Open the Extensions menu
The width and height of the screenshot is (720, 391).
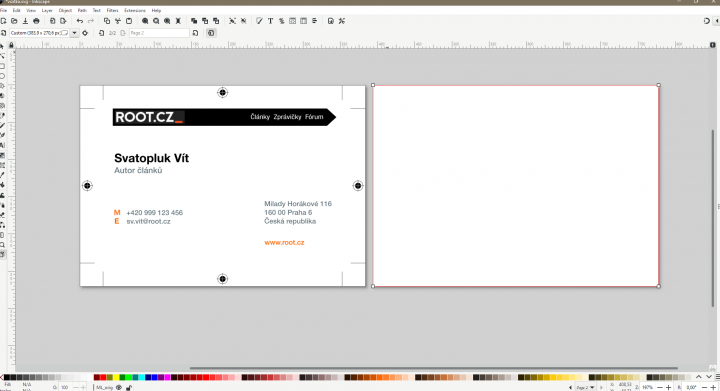pyautogui.click(x=135, y=10)
